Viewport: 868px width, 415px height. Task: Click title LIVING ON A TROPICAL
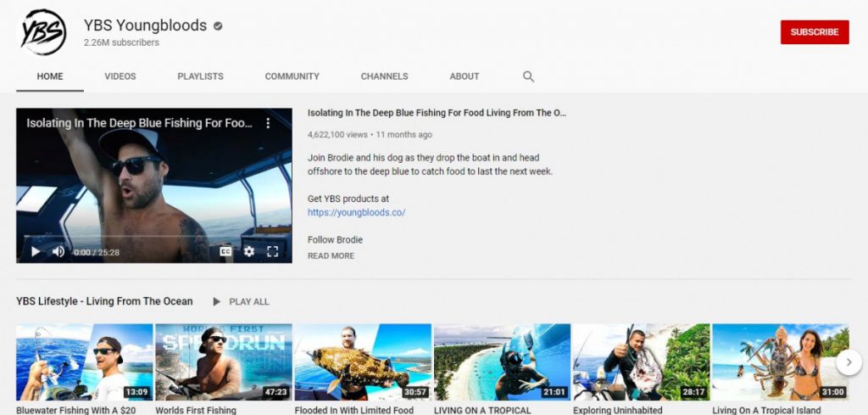482,410
